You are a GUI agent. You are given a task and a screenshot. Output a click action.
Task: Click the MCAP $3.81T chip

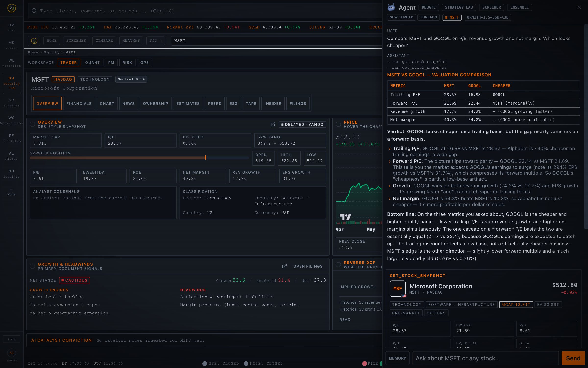(x=516, y=304)
